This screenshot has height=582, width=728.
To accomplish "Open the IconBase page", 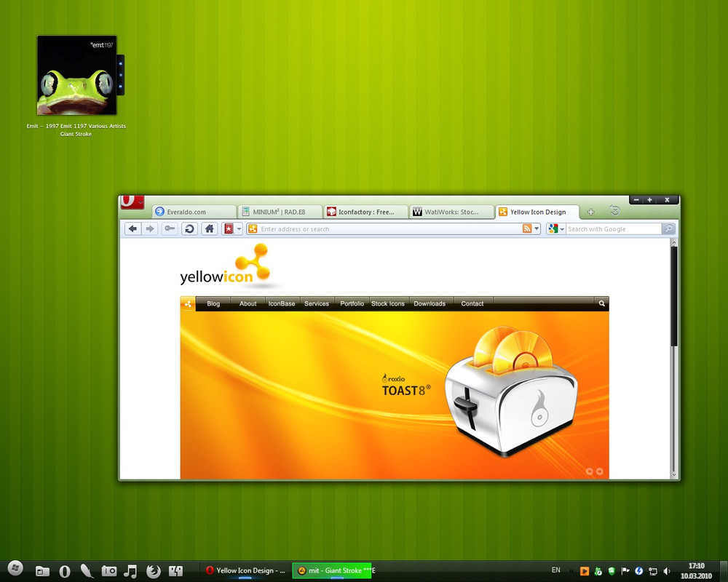I will click(x=282, y=304).
